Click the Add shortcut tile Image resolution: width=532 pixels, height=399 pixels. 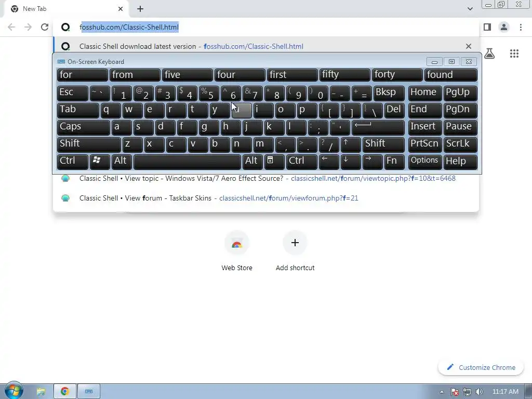click(x=295, y=251)
